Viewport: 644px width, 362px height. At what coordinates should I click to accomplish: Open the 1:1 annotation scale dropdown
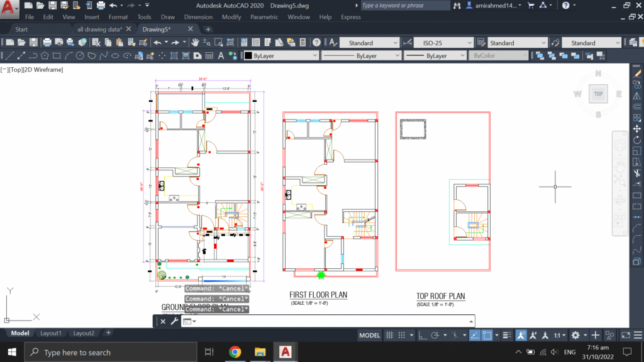click(x=559, y=336)
